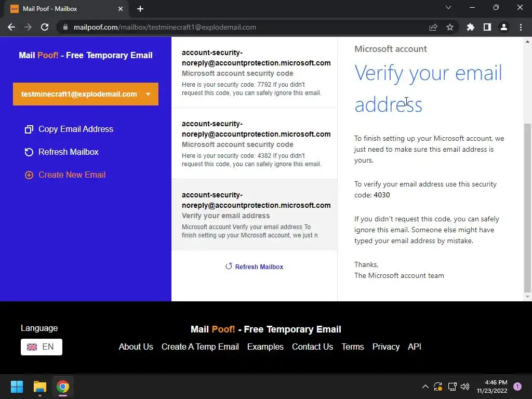Click the Mail Poof tab favicon
Image resolution: width=532 pixels, height=399 pixels.
[15, 9]
